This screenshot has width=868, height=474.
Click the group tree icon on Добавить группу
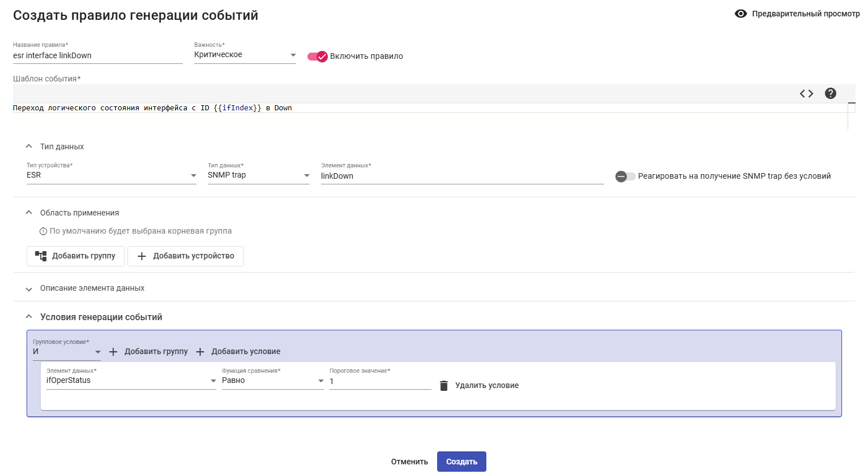[41, 256]
